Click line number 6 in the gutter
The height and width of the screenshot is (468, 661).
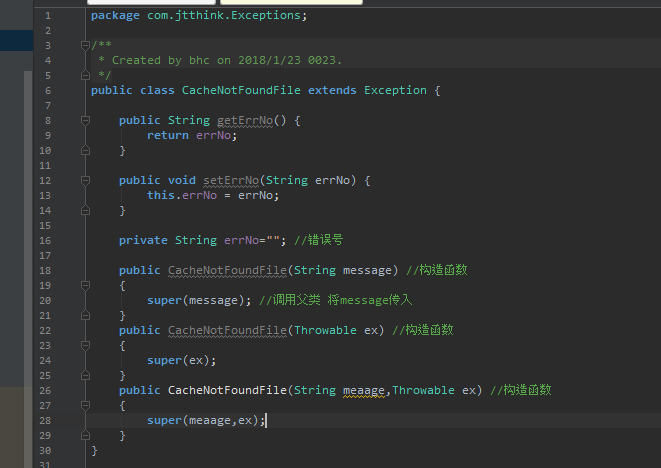[x=48, y=91]
